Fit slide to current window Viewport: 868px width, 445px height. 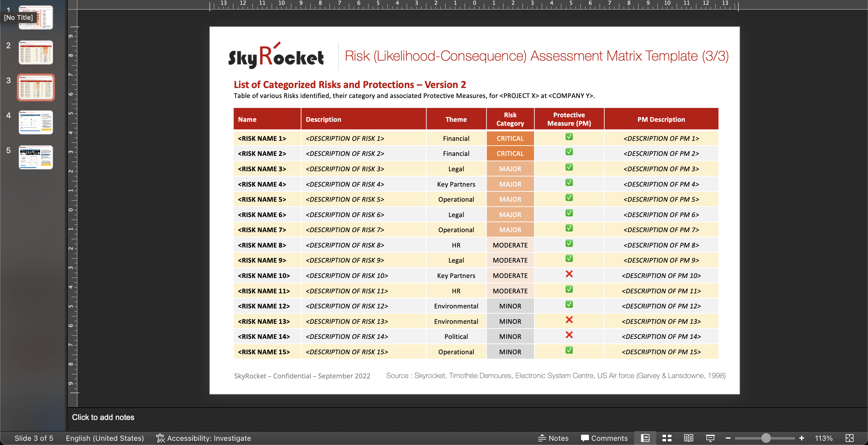(850, 438)
